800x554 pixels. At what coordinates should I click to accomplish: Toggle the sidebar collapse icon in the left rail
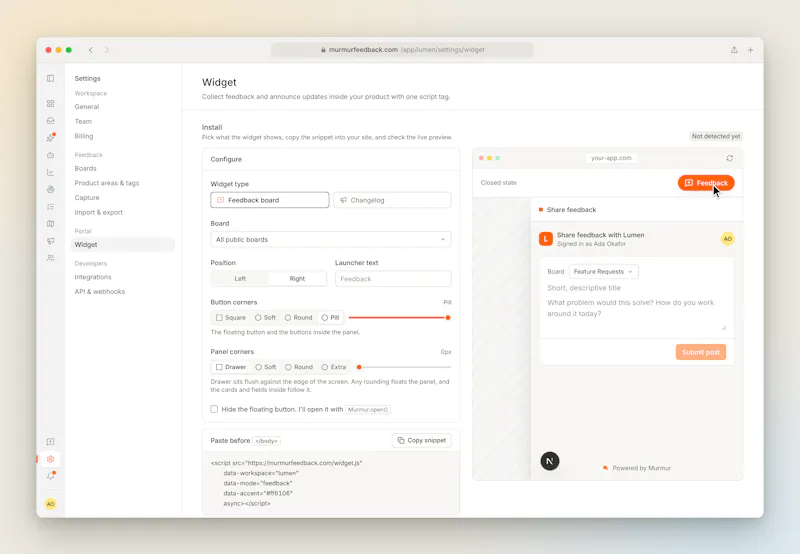[x=51, y=78]
